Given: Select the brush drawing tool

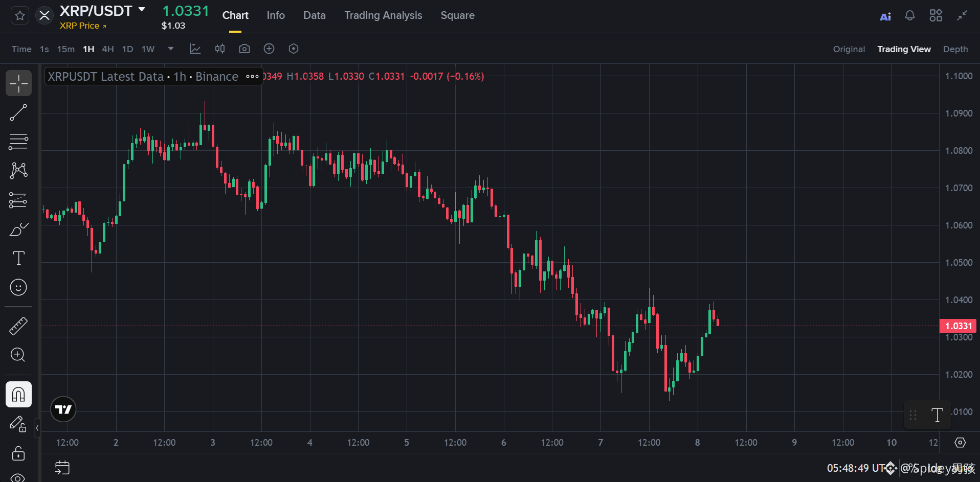Looking at the screenshot, I should pyautogui.click(x=18, y=229).
